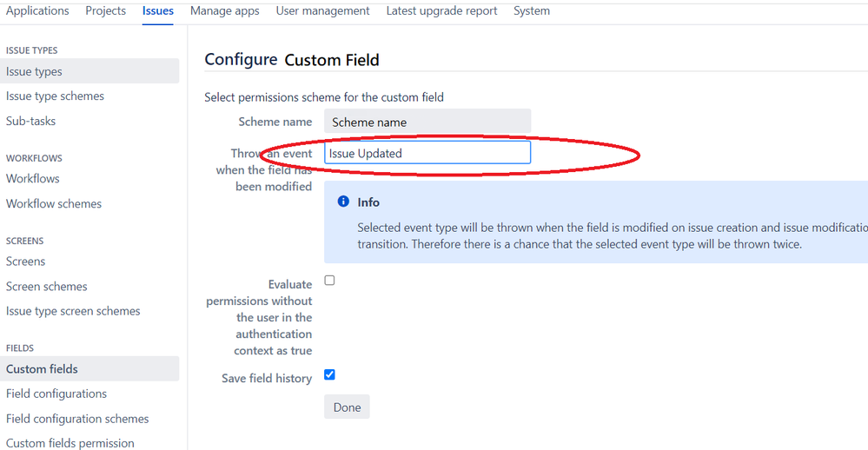Open Workflow schemes sidebar link

[x=54, y=203]
